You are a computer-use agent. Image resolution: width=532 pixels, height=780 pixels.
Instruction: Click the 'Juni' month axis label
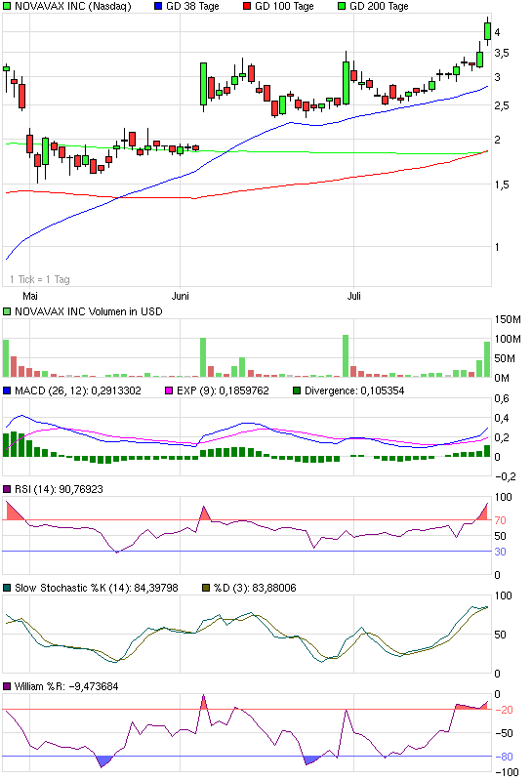[x=180, y=296]
